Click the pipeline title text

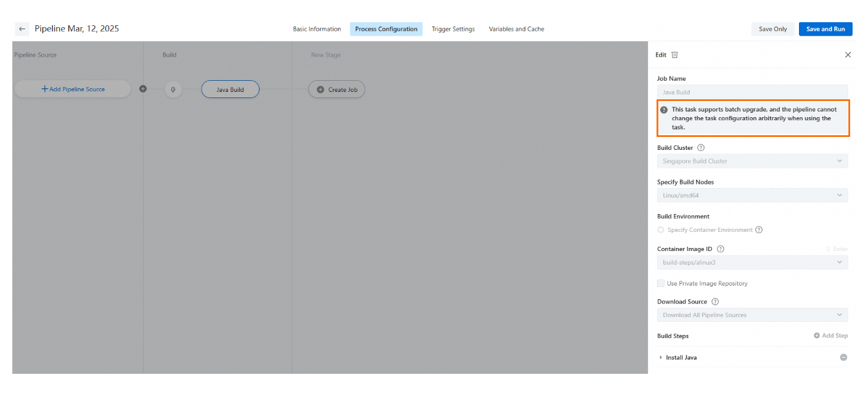coord(76,29)
